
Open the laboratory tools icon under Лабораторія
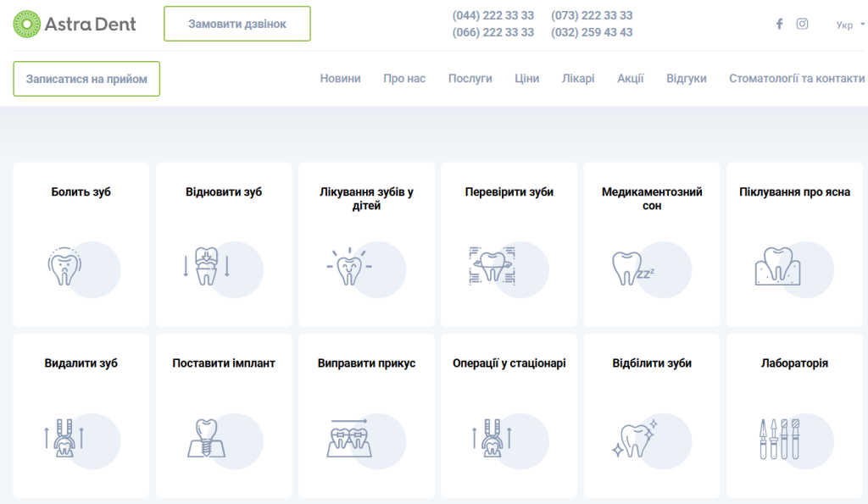tap(780, 439)
